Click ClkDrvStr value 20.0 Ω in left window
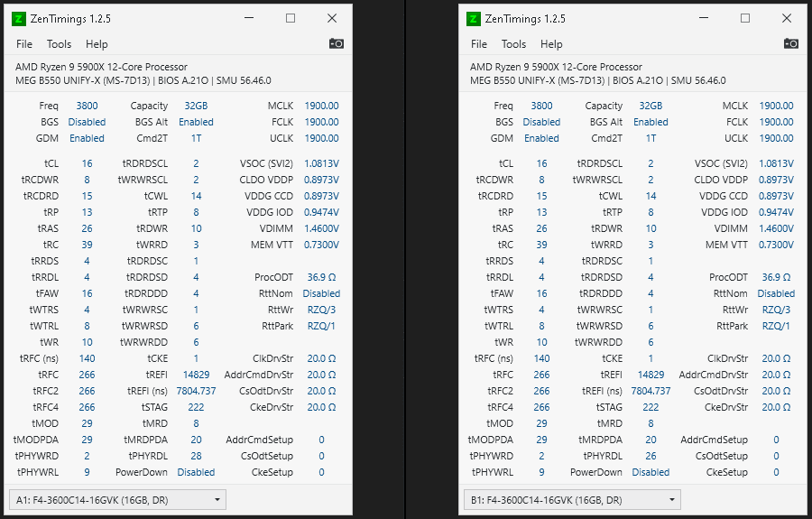 coord(321,358)
